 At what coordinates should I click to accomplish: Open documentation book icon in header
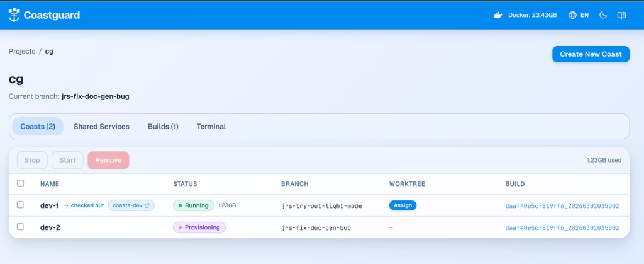pyautogui.click(x=621, y=15)
